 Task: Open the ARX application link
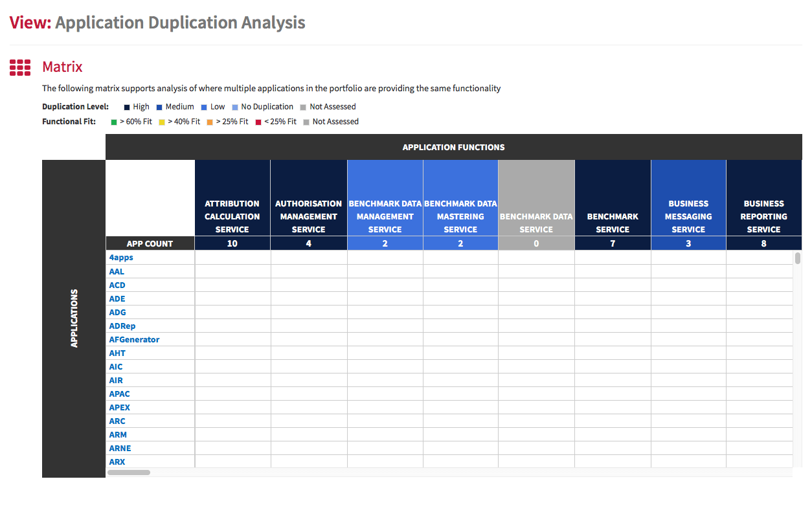[x=117, y=462]
